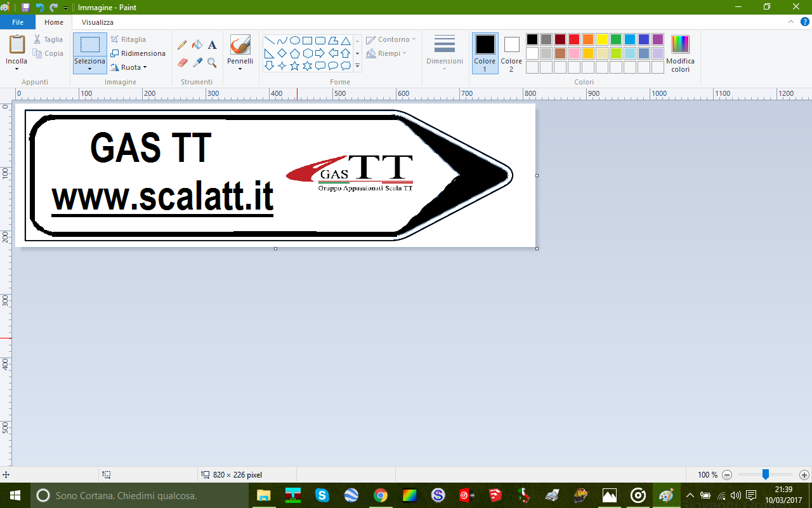Collapse the ribbon with the chevron
Screen dimensions: 812x508
(791, 22)
